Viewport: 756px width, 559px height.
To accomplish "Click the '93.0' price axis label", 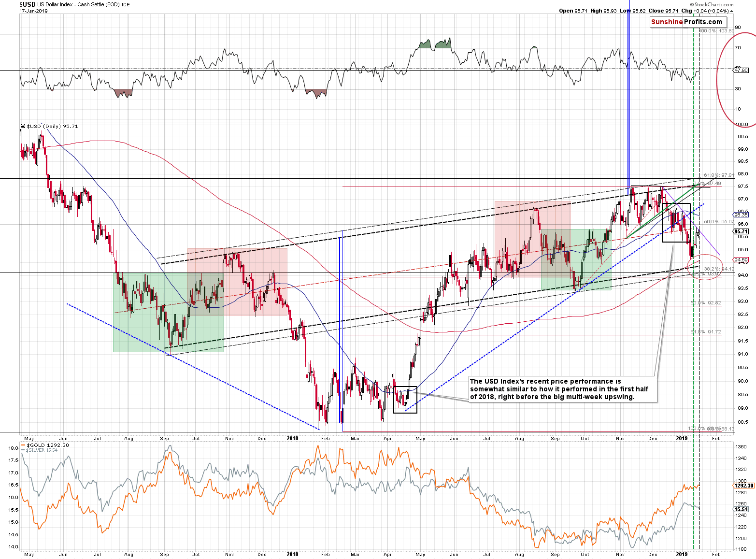I will 742,301.
